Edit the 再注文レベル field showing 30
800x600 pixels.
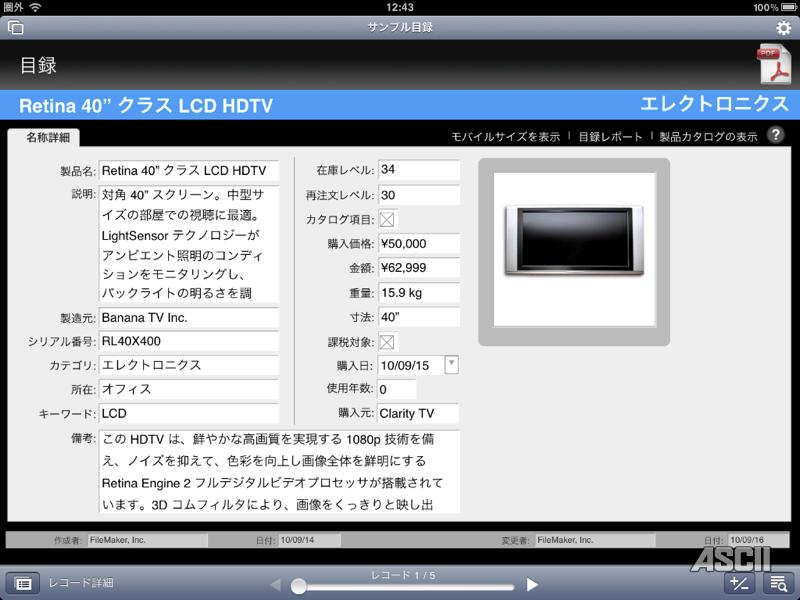coord(419,195)
